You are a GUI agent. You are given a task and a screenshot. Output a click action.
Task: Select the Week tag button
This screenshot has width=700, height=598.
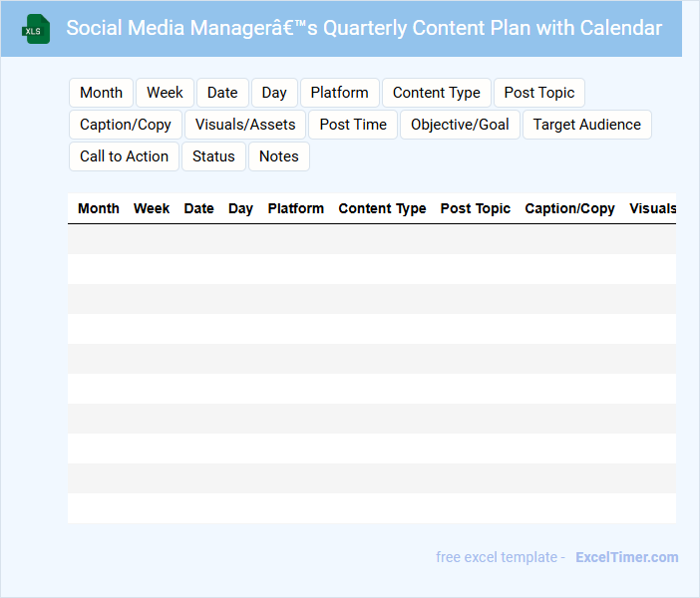tap(165, 93)
